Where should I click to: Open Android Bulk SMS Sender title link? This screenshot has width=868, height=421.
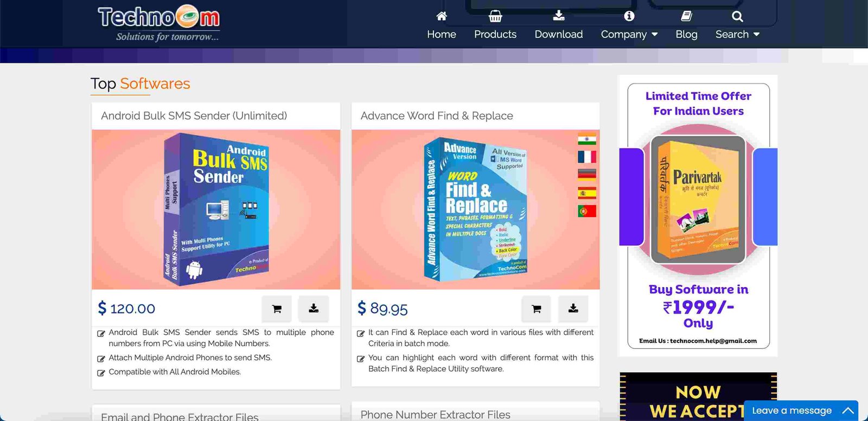(194, 116)
